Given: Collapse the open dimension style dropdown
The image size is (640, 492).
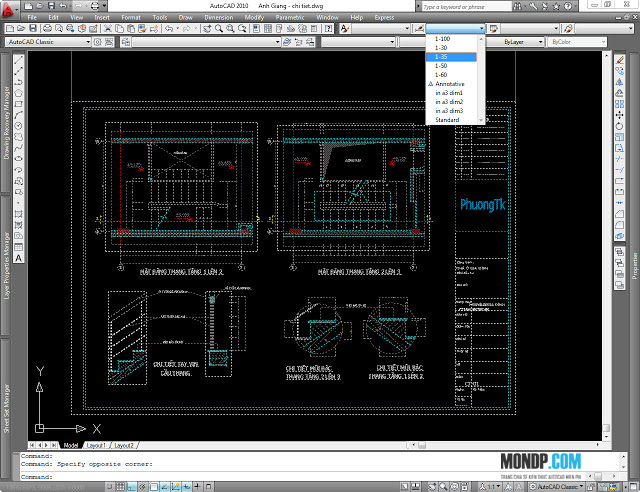Looking at the screenshot, I should click(x=482, y=29).
